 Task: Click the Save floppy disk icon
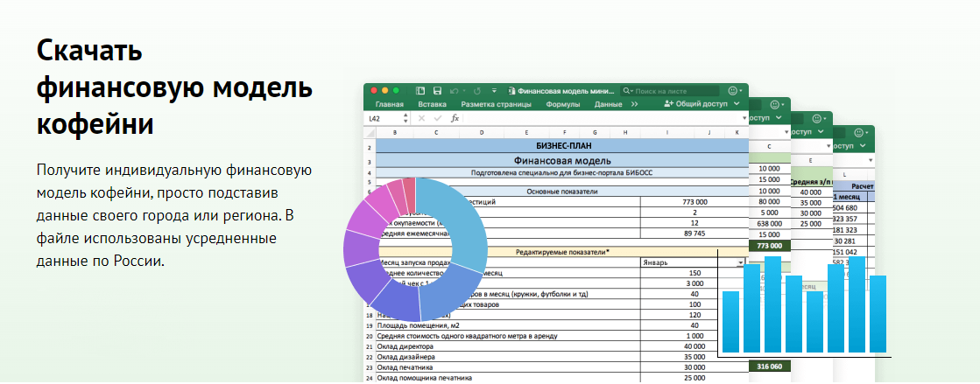436,90
